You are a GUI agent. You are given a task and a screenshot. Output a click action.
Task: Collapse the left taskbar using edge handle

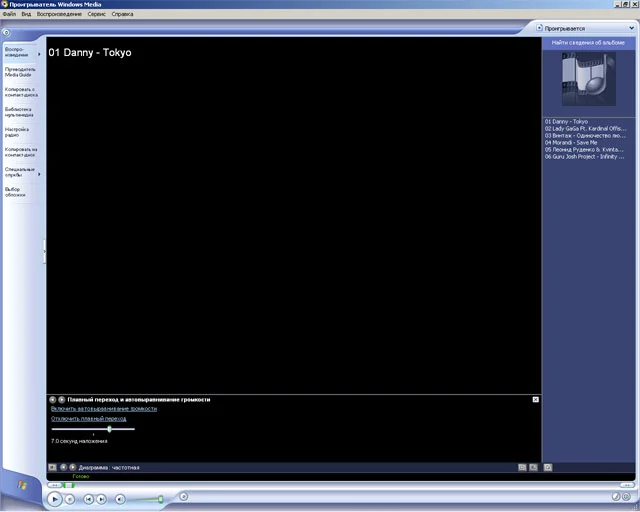click(44, 252)
